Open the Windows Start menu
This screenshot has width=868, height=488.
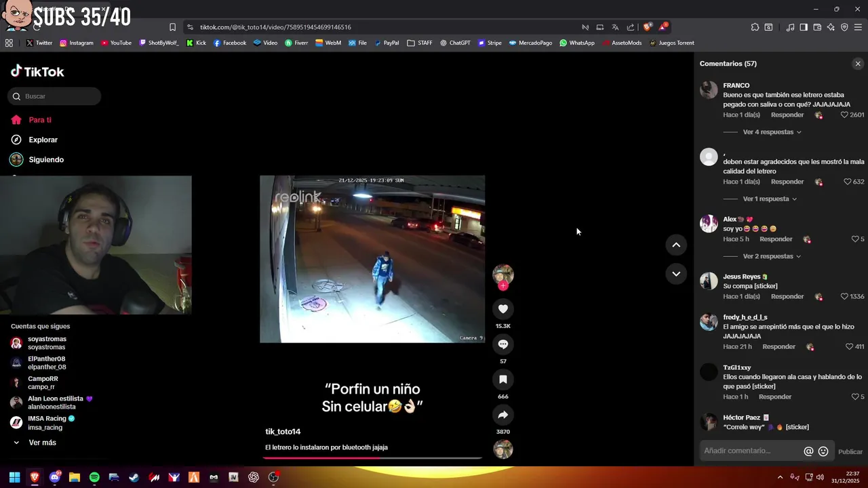pyautogui.click(x=14, y=477)
